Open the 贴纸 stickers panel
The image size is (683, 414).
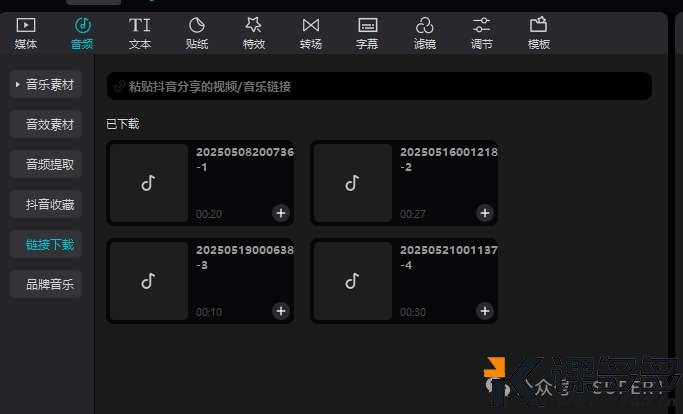pyautogui.click(x=197, y=32)
